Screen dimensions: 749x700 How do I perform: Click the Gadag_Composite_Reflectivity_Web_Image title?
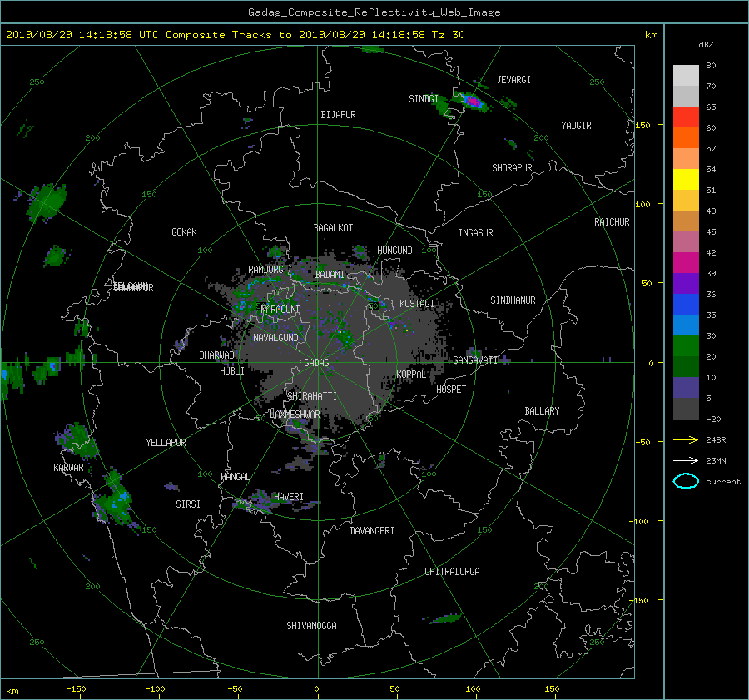click(374, 12)
